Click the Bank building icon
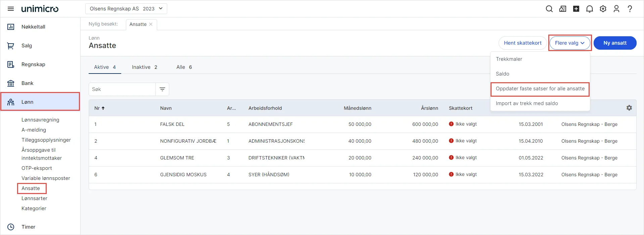Viewport: 644px width, 235px height. click(11, 83)
